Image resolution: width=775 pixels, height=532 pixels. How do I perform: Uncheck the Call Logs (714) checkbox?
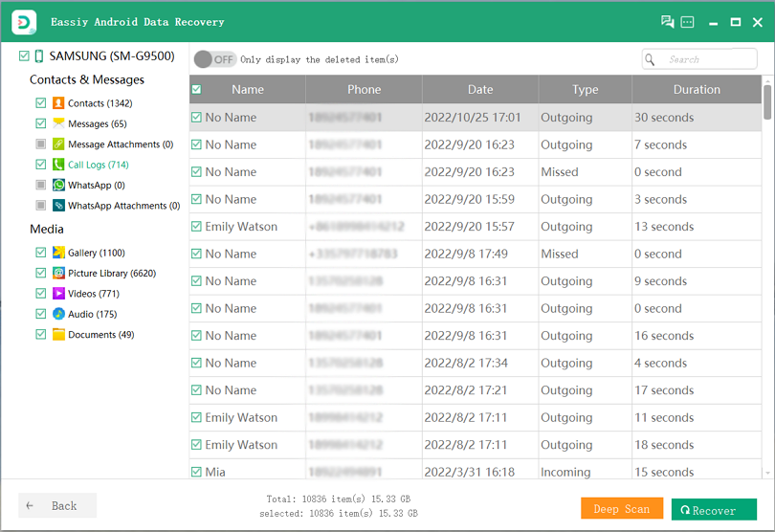click(40, 165)
